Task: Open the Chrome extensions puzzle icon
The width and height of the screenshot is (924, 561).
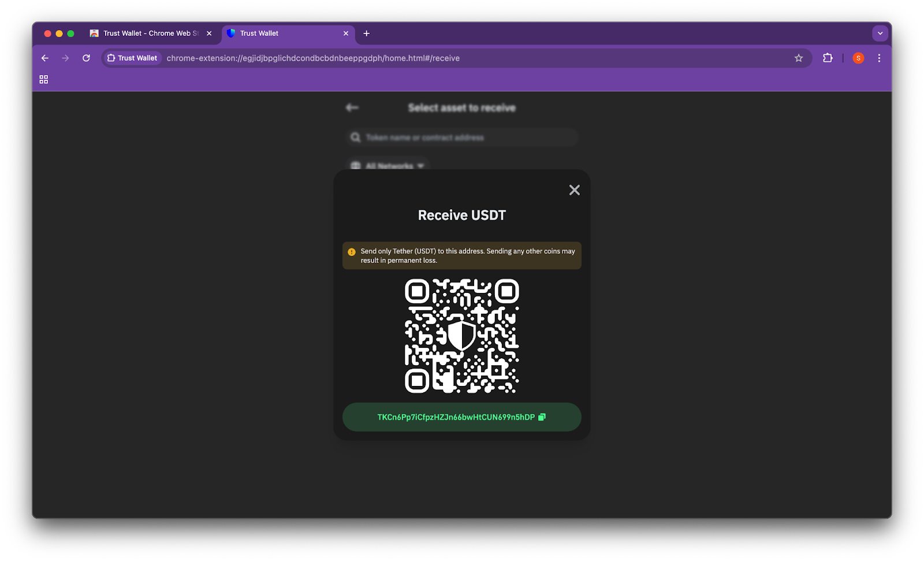Action: click(828, 58)
